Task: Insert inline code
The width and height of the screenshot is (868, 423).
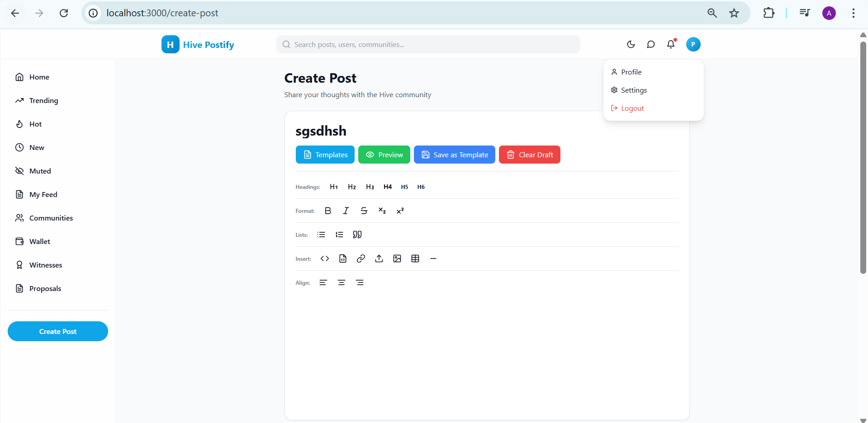Action: coord(325,258)
